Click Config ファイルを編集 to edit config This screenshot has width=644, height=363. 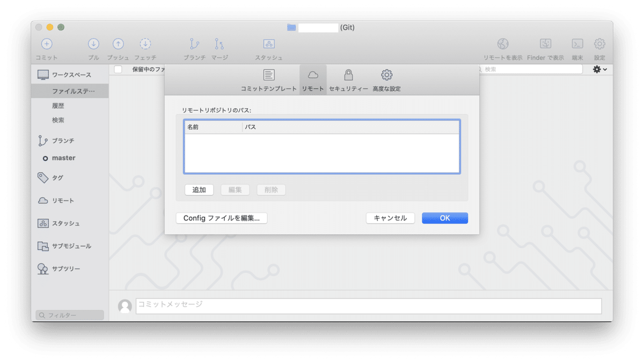222,218
